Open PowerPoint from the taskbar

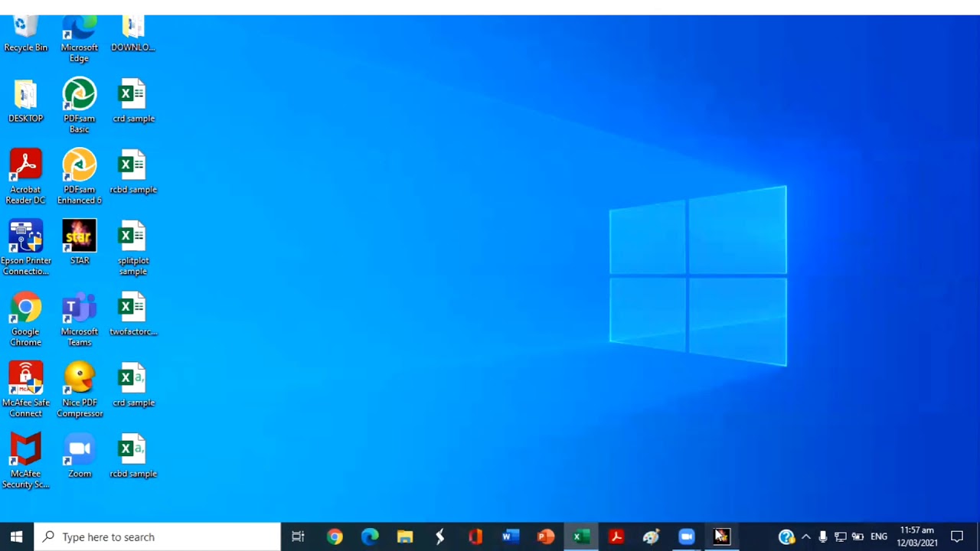click(x=546, y=536)
